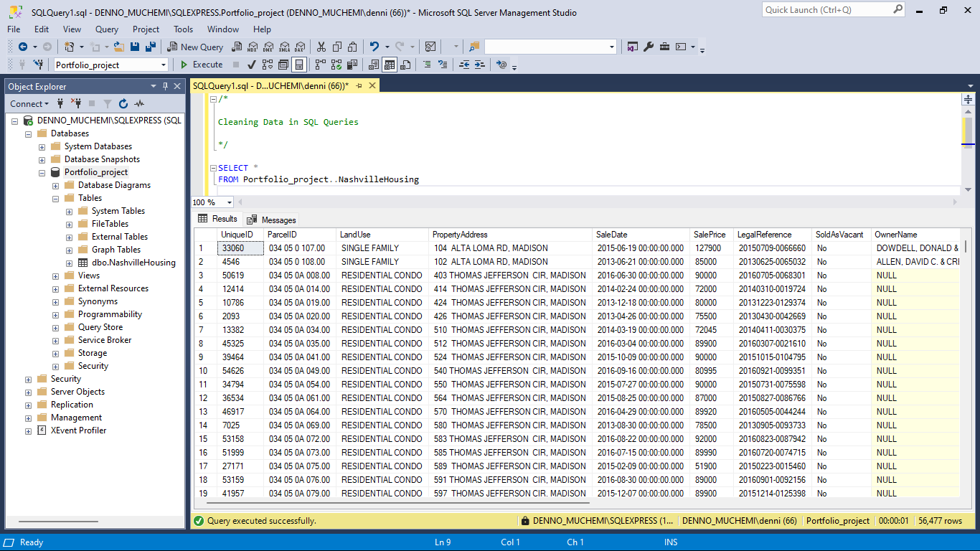Close the SQLQuery1.sql tab
This screenshot has width=980, height=551.
(x=372, y=85)
